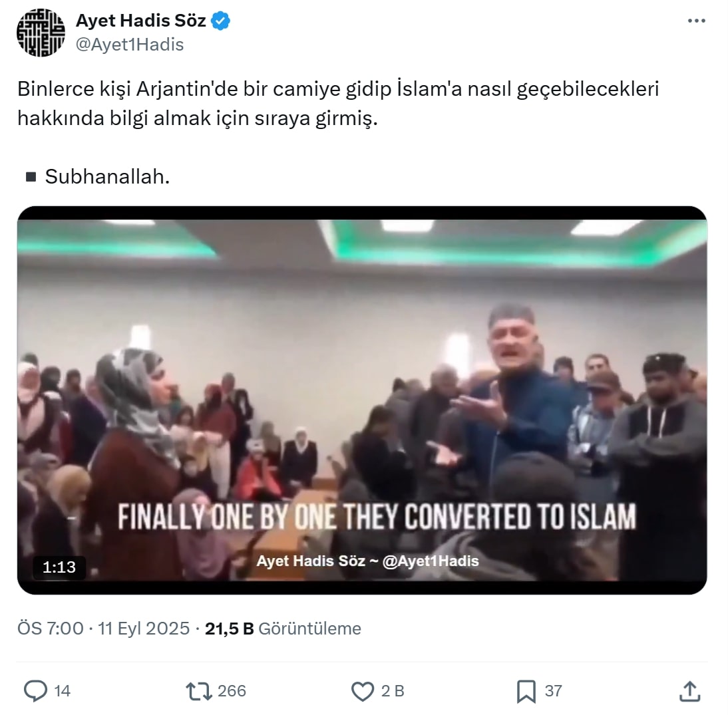Open the three-dot more options menu
The image size is (728, 715).
pos(696,21)
